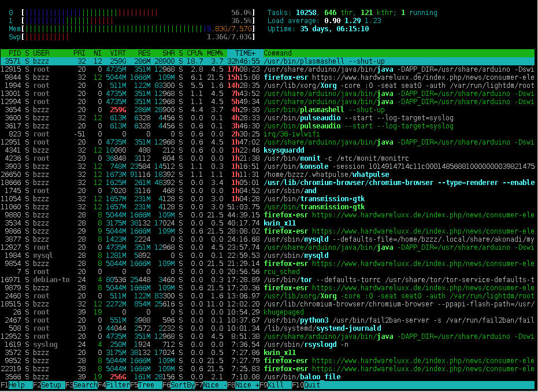Click the highlighted TIME+ column header
This screenshot has height=392, width=538.
click(245, 53)
